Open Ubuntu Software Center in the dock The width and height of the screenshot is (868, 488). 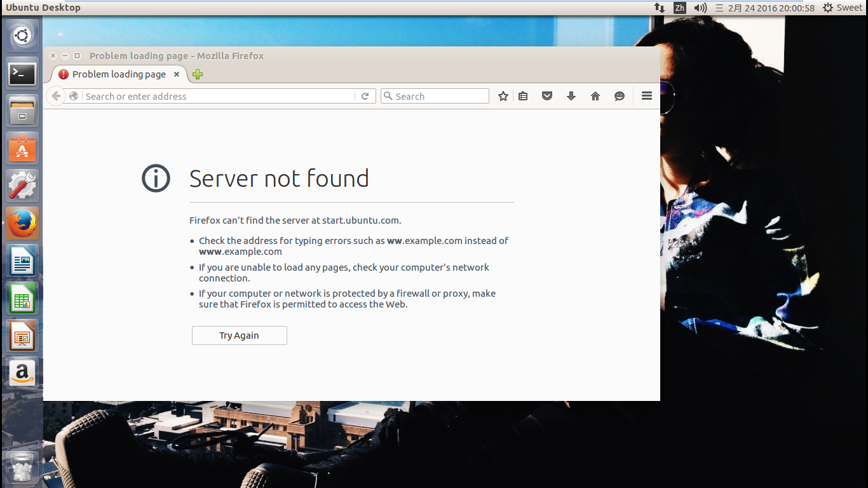pos(22,149)
